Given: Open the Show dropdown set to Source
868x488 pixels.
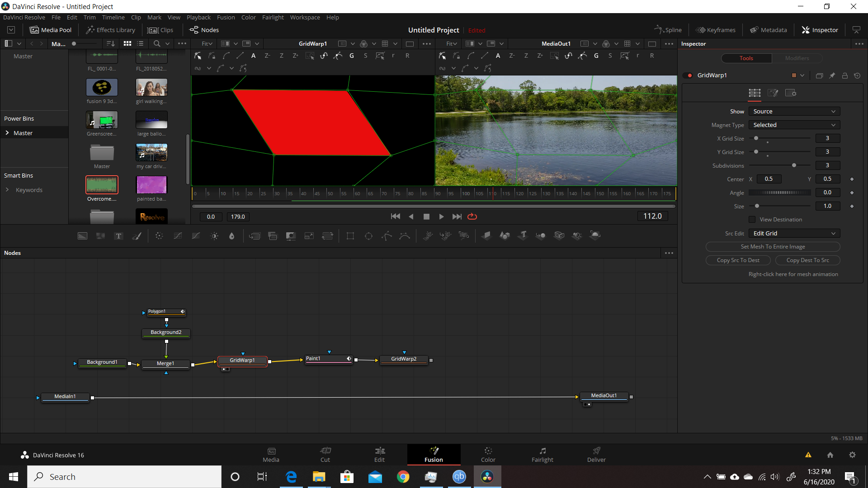Looking at the screenshot, I should (794, 112).
